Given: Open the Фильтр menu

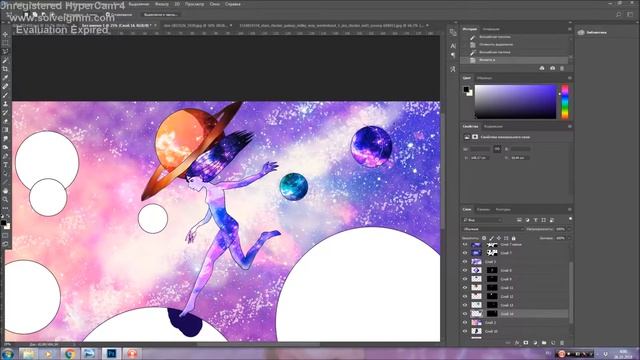Looking at the screenshot, I should pyautogui.click(x=162, y=4).
